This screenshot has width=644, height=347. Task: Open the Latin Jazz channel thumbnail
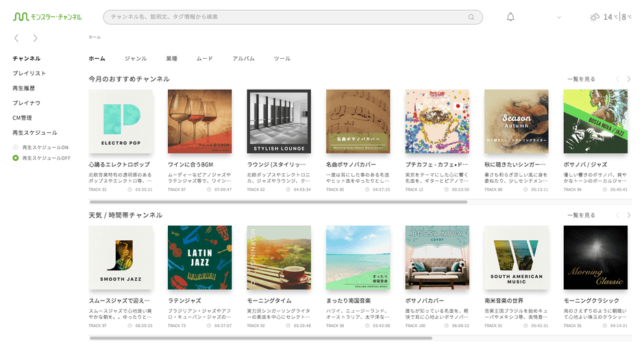click(x=200, y=257)
